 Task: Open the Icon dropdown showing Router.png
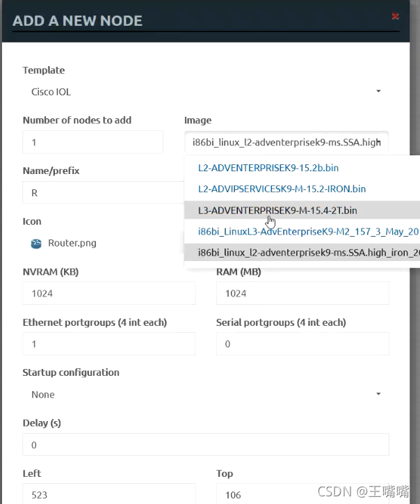(x=104, y=244)
